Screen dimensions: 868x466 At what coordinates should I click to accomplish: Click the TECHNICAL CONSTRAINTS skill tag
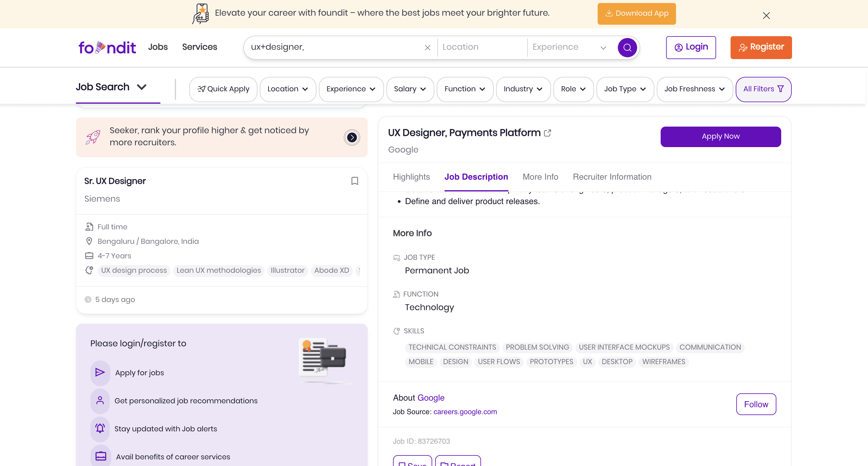452,348
